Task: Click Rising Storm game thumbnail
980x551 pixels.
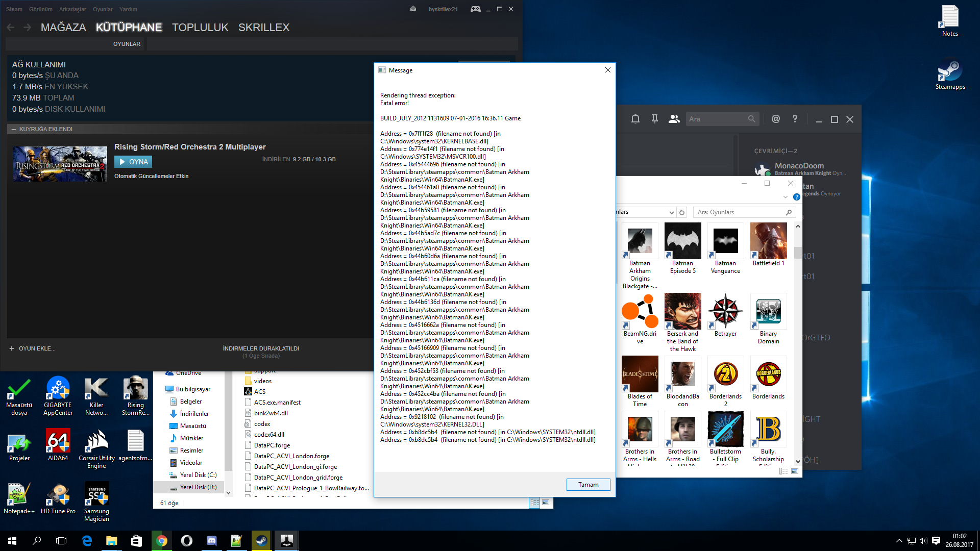Action: [60, 164]
